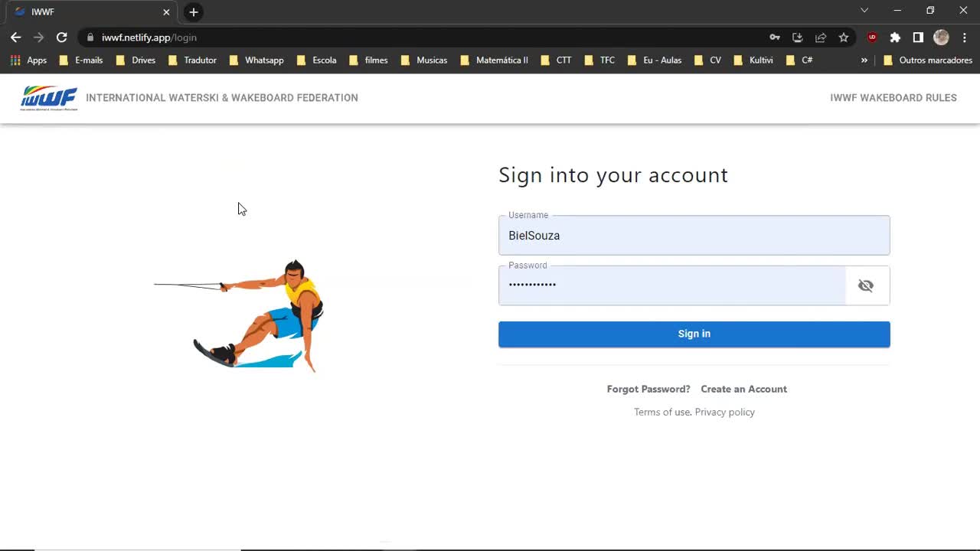Click the share page icon
980x551 pixels.
click(x=821, y=37)
